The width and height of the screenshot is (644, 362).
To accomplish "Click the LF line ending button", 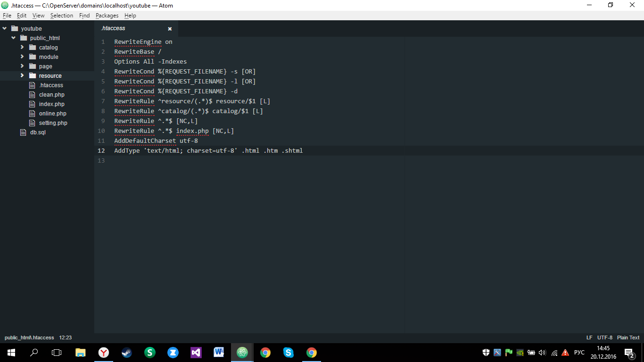I will [589, 337].
